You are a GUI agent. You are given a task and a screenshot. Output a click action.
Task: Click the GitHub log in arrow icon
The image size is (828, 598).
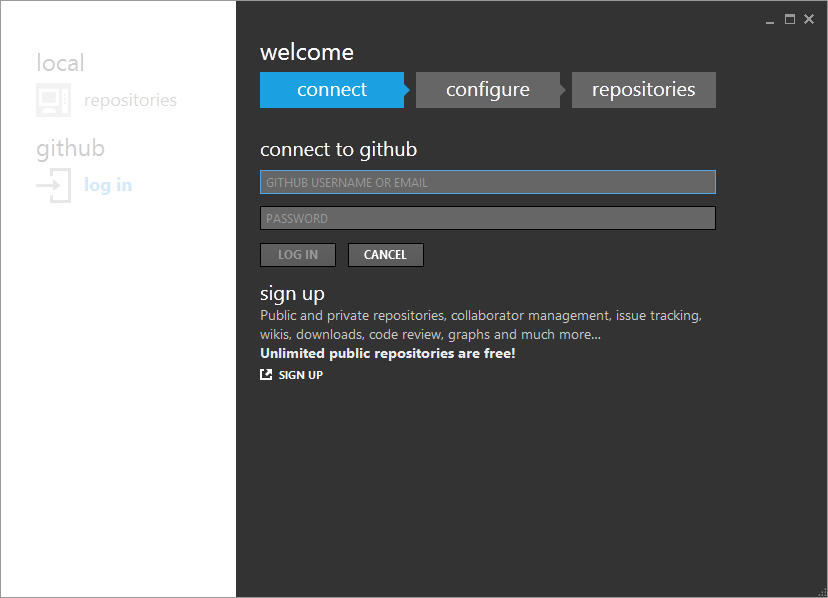coord(53,185)
